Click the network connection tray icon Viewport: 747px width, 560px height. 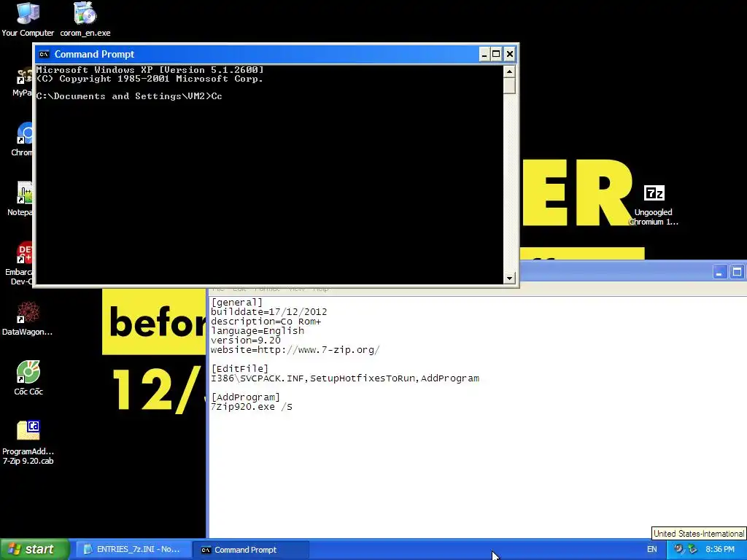[692, 550]
